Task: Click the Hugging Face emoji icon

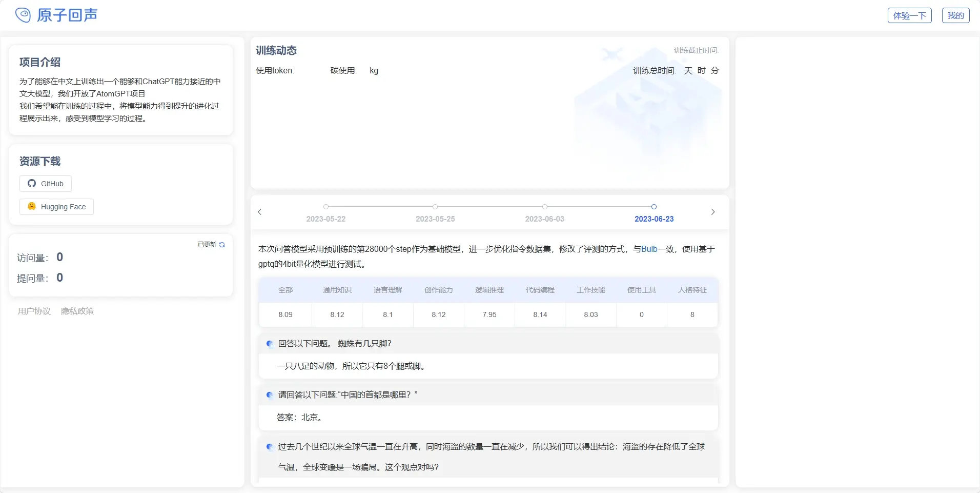Action: click(x=31, y=206)
